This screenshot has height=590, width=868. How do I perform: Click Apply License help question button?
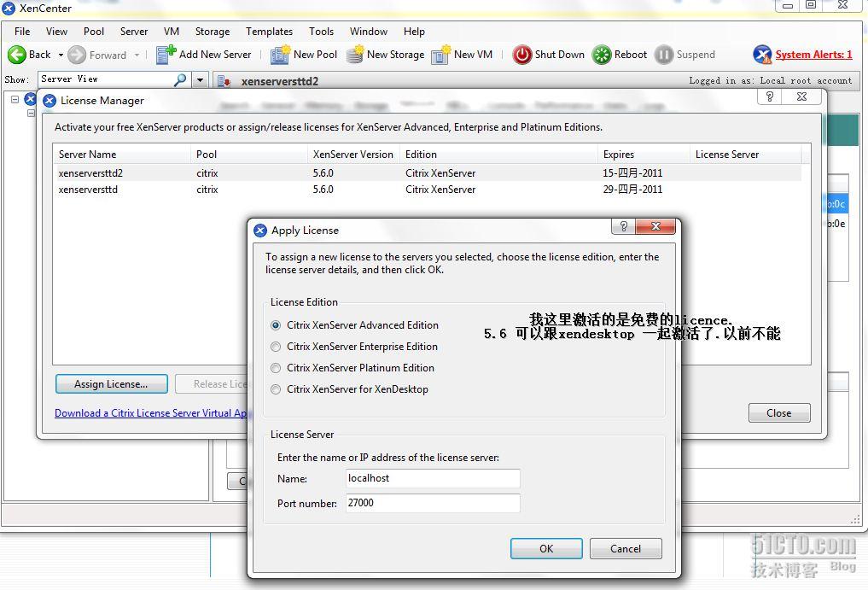[x=623, y=226]
